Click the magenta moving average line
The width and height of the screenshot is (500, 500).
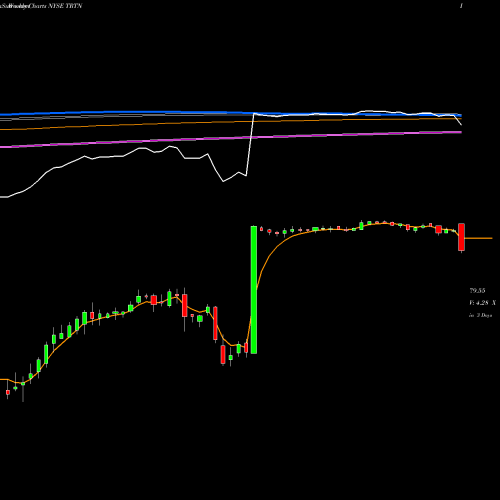[x=231, y=138]
